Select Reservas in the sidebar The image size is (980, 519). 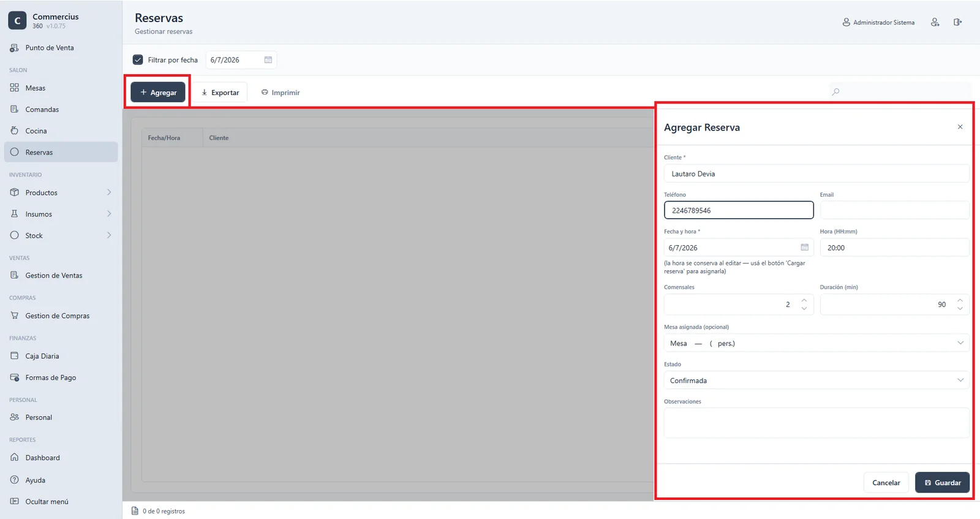click(61, 153)
